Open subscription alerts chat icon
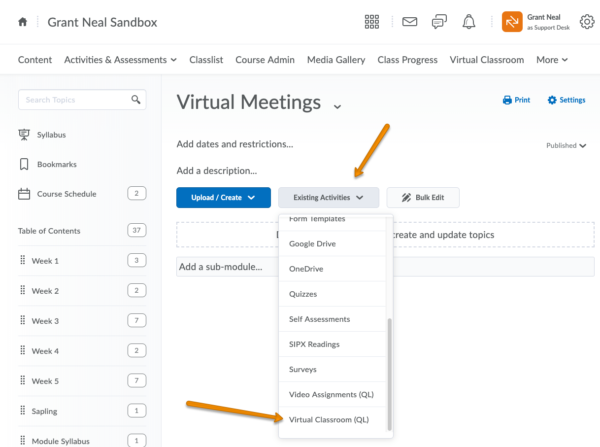 pos(439,22)
